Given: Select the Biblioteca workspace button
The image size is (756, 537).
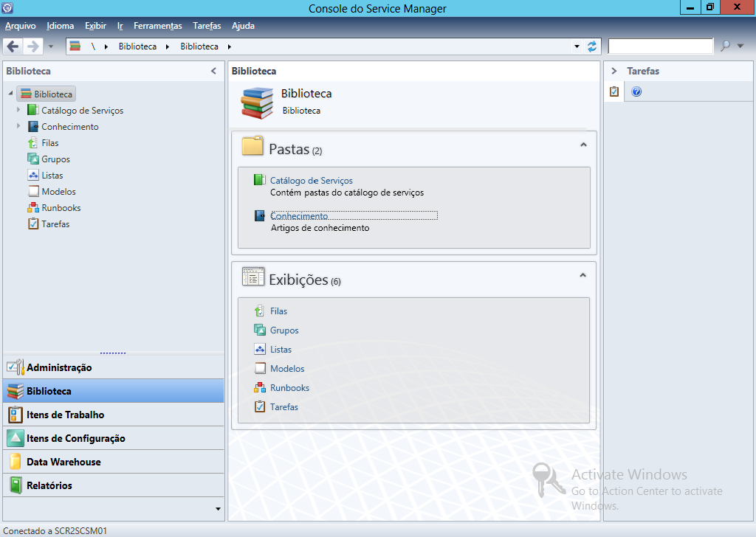Looking at the screenshot, I should click(113, 391).
